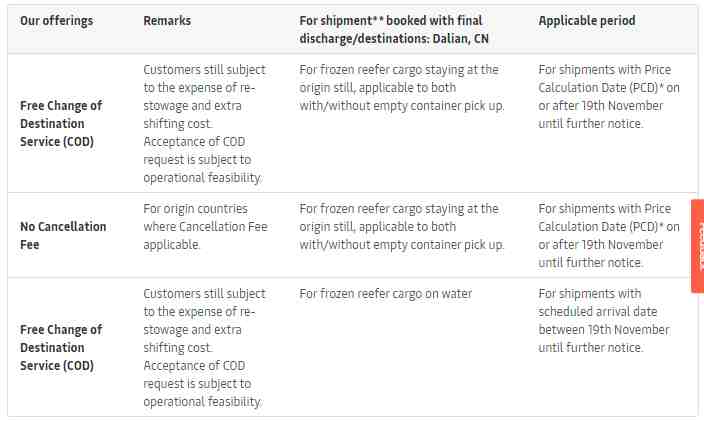Click the orange Feedback side tab

(x=698, y=246)
